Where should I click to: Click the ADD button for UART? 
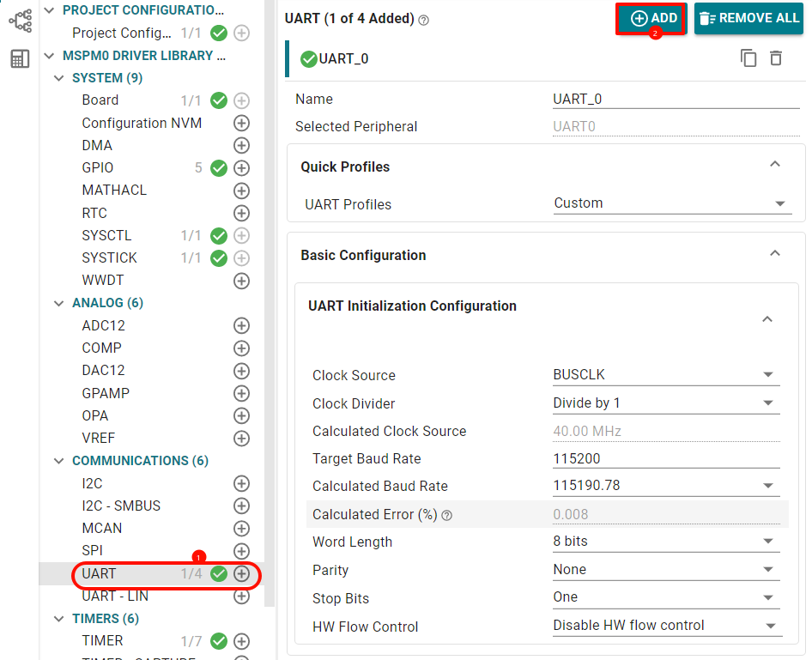(651, 19)
